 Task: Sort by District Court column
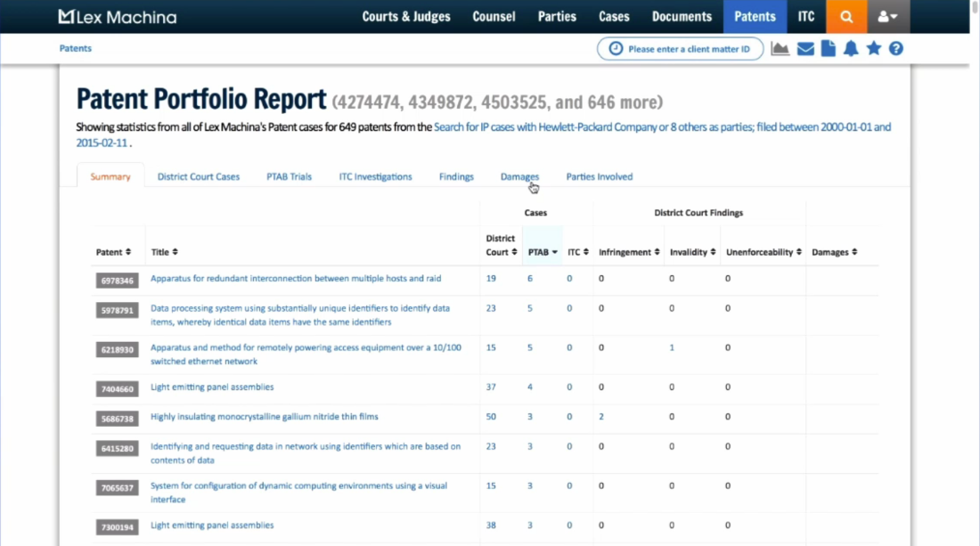click(x=502, y=246)
